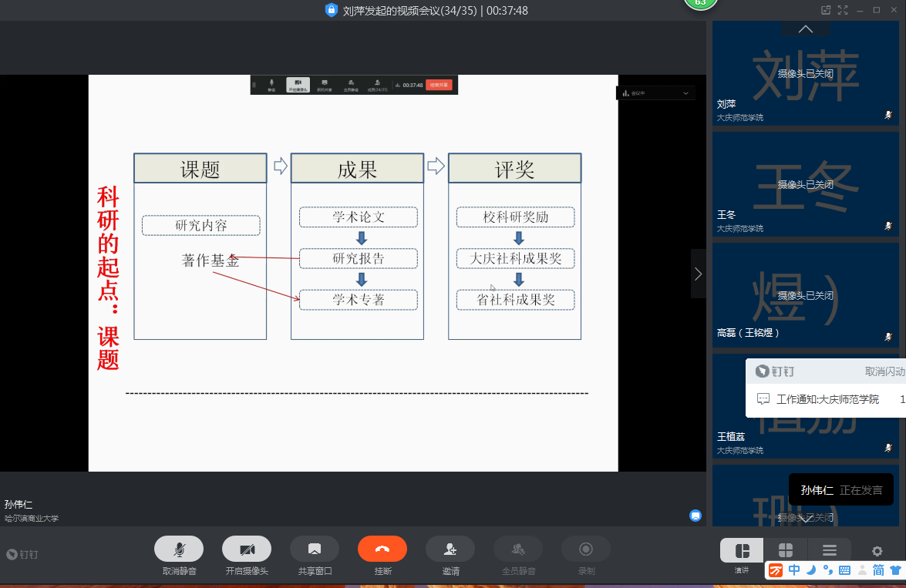Select 刘萍 participant video thumbnail
The width and height of the screenshot is (906, 588).
click(x=806, y=74)
